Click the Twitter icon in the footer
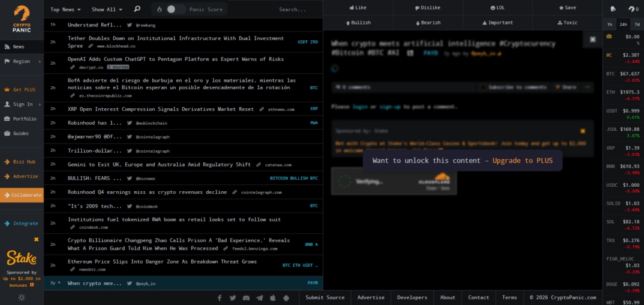Viewport: 644px width, 305px height. click(x=233, y=297)
